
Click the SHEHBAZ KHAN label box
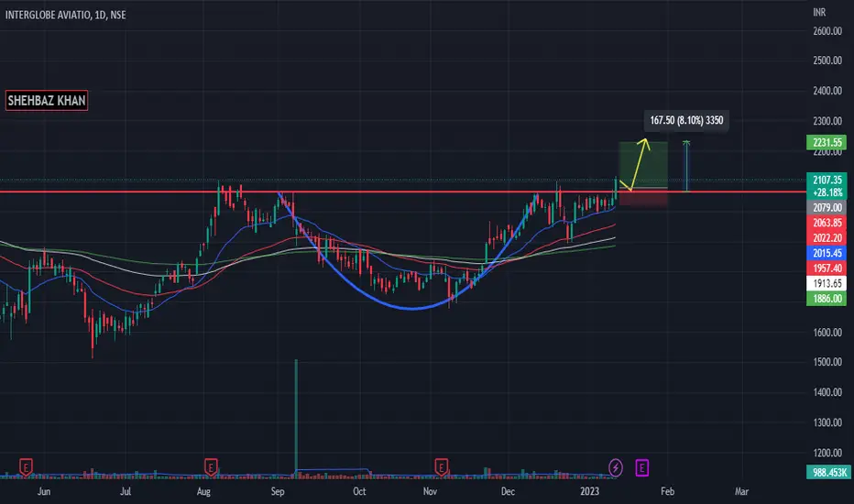(x=47, y=100)
